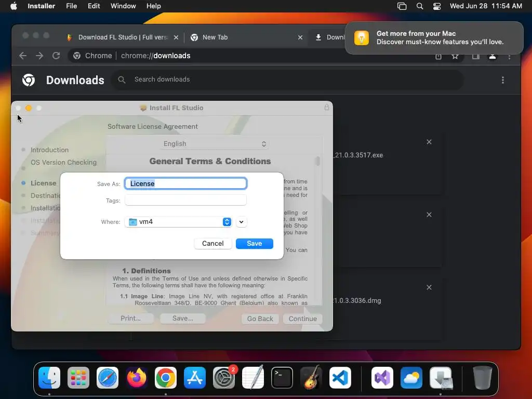
Task: Remove the 21.0.3.3036.dmg download entry
Action: tap(429, 287)
